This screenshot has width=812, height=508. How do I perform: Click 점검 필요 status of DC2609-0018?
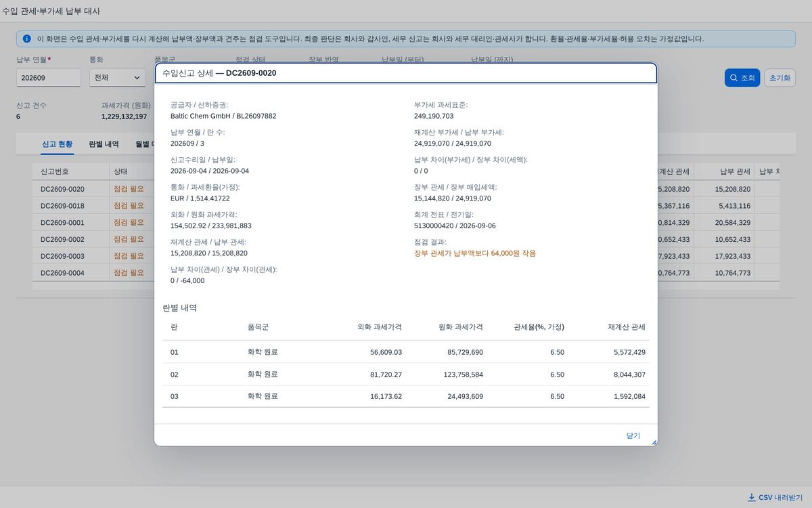(129, 205)
